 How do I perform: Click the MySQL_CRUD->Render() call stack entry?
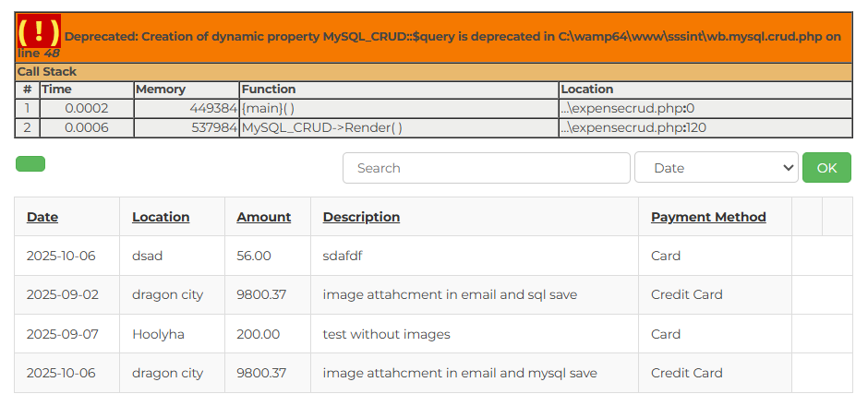[322, 127]
